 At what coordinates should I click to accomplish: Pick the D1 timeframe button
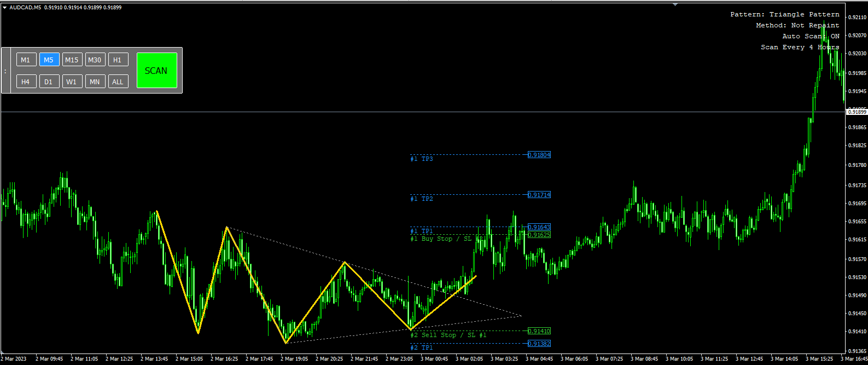(x=49, y=82)
